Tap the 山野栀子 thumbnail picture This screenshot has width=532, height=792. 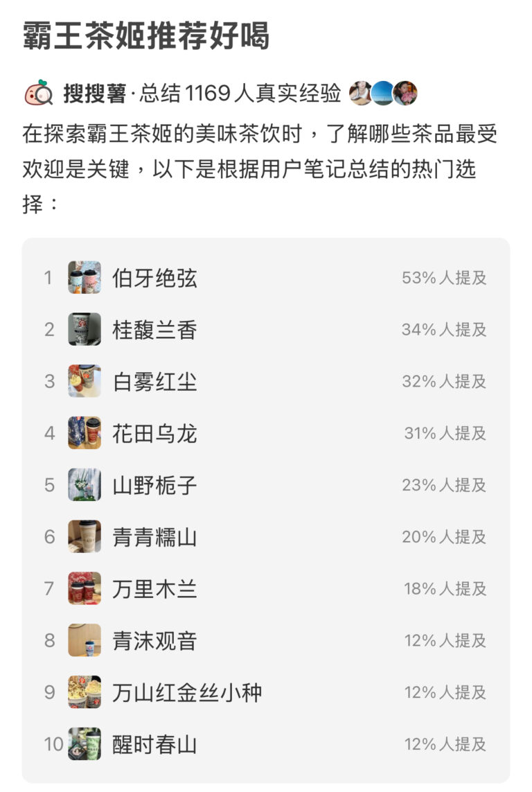coord(85,485)
